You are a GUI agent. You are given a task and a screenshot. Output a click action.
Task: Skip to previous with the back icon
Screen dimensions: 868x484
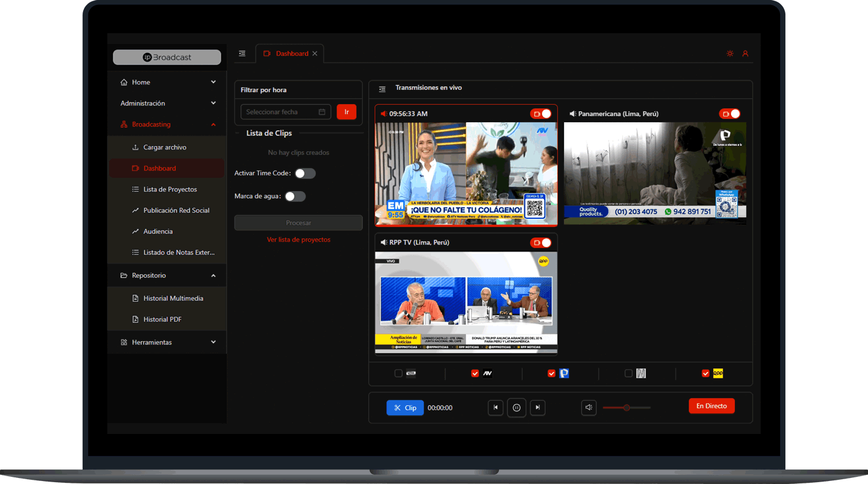pyautogui.click(x=495, y=407)
